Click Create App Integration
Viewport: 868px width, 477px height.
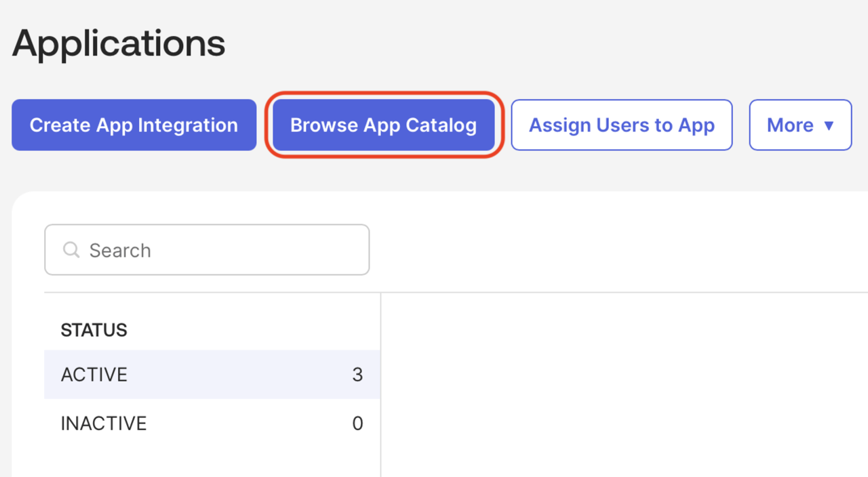point(133,125)
